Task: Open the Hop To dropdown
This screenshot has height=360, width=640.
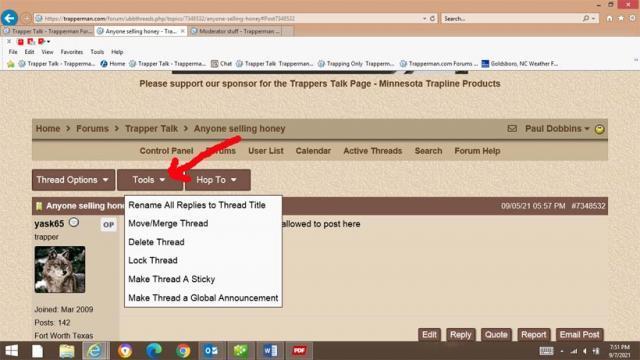Action: (x=218, y=180)
